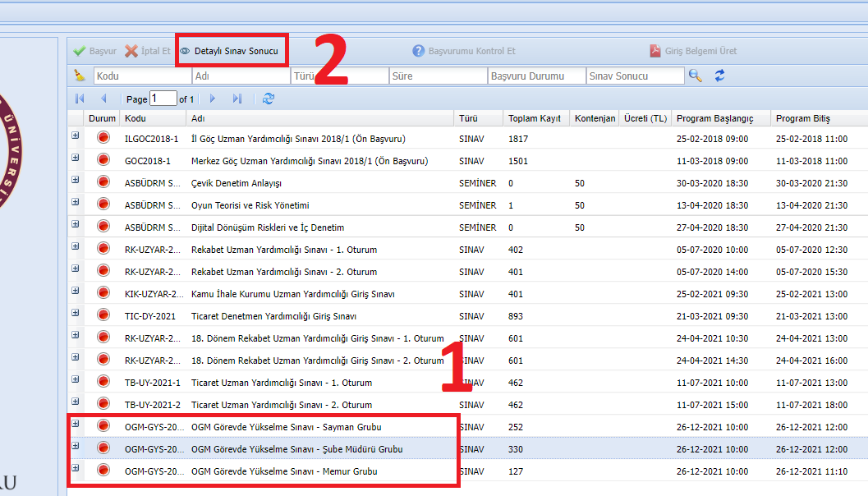Click the magnifier search icon
Image resolution: width=868 pixels, height=496 pixels.
(x=696, y=76)
